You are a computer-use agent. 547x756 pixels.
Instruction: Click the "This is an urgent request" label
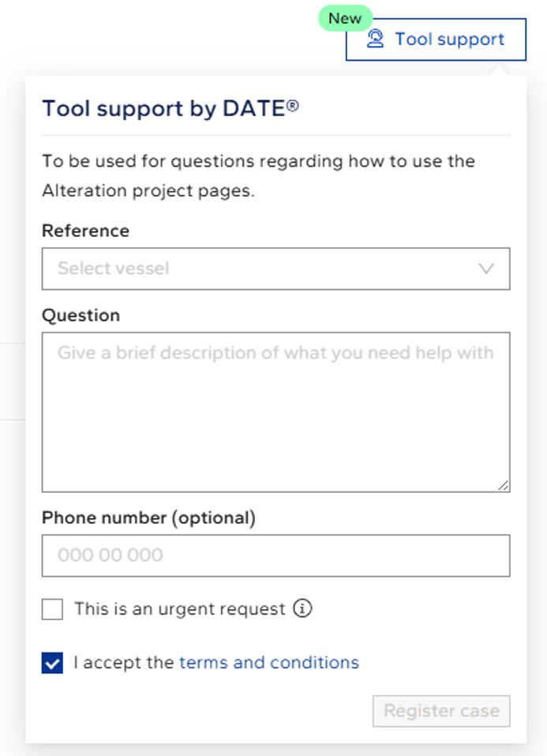(x=179, y=609)
